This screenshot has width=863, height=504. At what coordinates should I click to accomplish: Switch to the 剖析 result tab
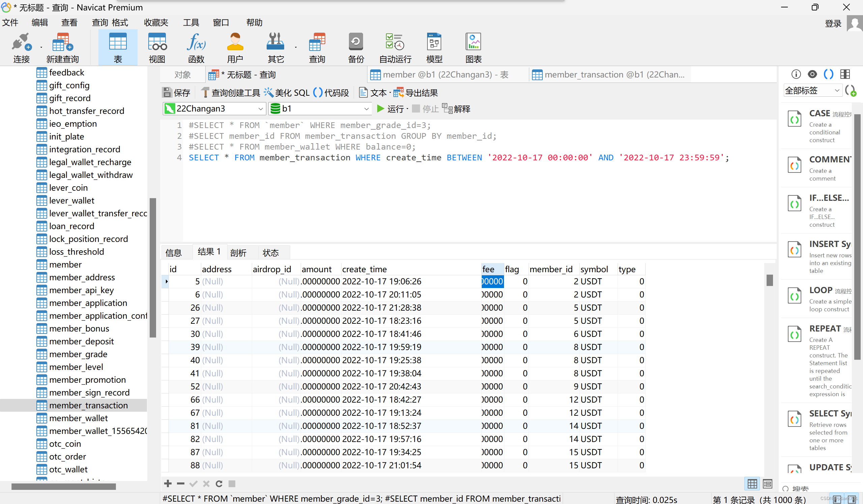point(238,253)
